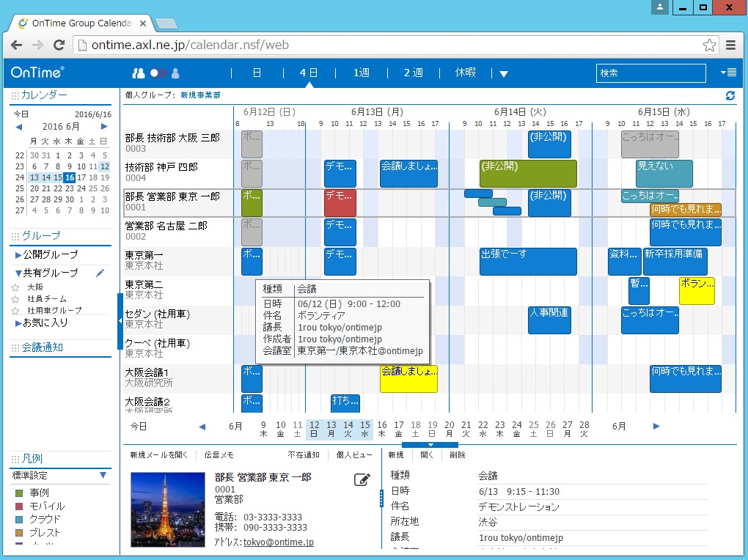Select row 営業部 名古屋 二郎
Screen dimensions: 748x560
coord(178,232)
